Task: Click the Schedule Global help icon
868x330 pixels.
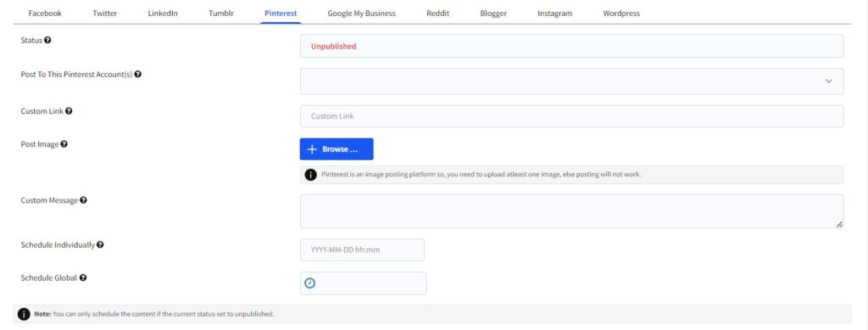Action: [82, 278]
